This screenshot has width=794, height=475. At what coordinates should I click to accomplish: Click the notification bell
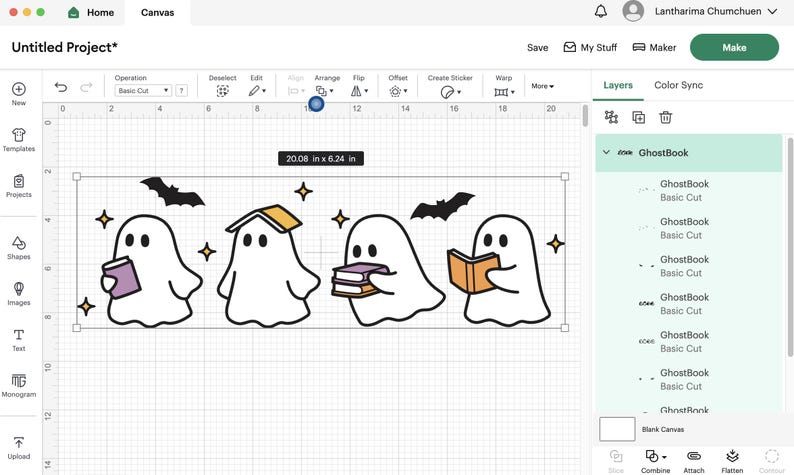coord(601,11)
